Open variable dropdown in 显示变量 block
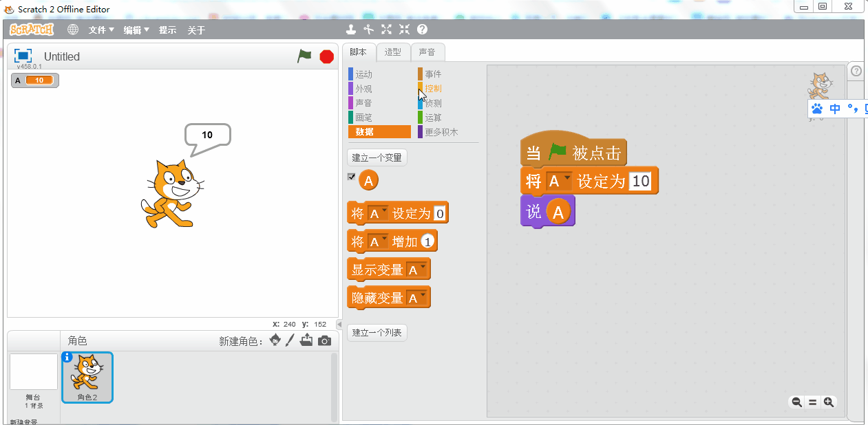 pyautogui.click(x=416, y=270)
